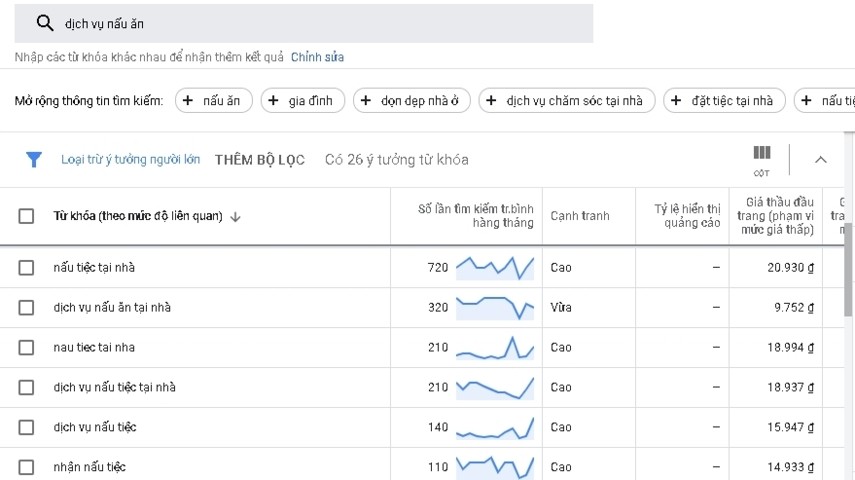Click plus icon on 'gia đình' chip
This screenshot has width=855, height=480.
point(273,101)
